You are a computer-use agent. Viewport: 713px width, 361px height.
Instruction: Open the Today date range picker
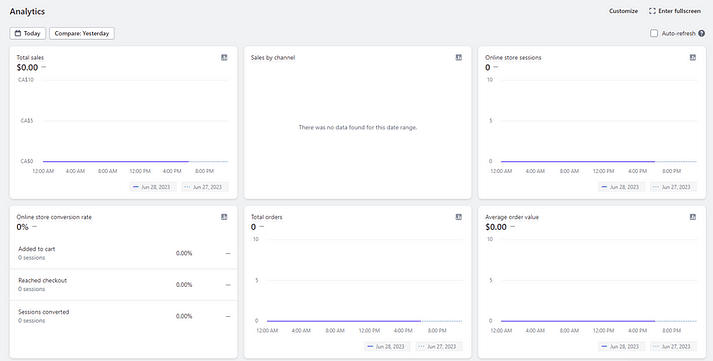pyautogui.click(x=28, y=33)
